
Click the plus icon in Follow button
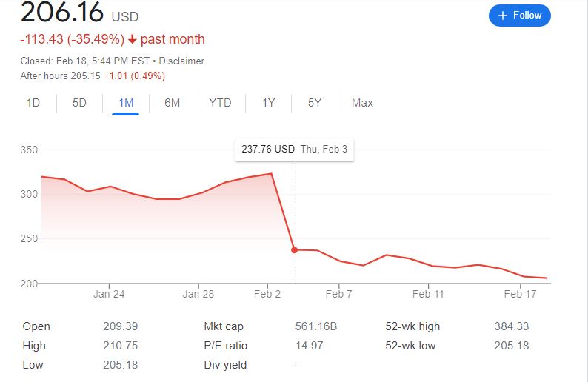503,16
